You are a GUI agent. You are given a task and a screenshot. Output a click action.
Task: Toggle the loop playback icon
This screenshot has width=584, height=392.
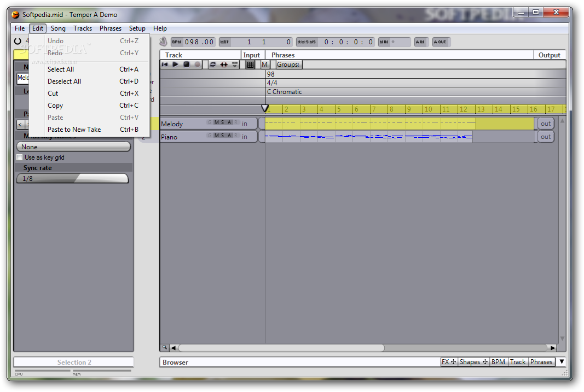213,65
